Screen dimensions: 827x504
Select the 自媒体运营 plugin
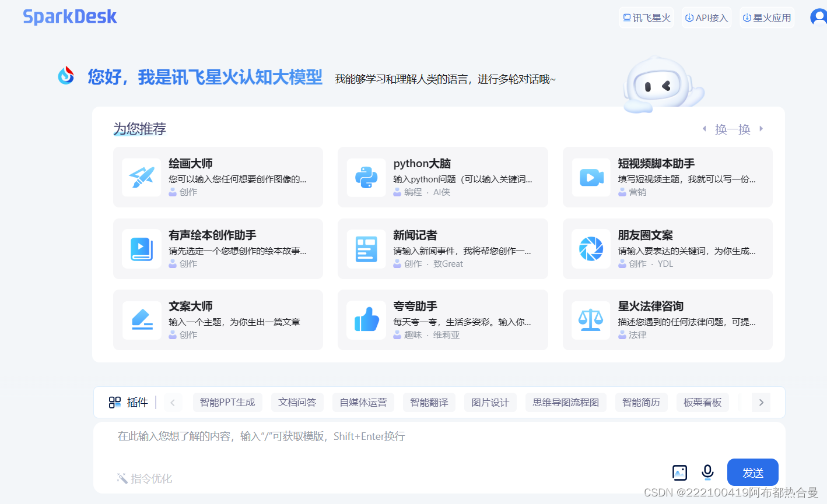[x=363, y=402]
